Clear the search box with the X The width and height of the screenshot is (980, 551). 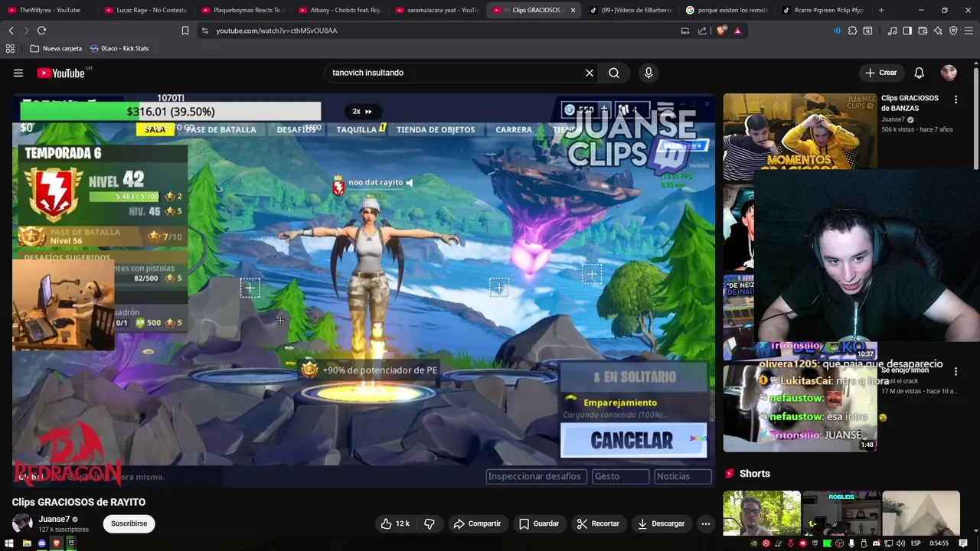point(590,73)
